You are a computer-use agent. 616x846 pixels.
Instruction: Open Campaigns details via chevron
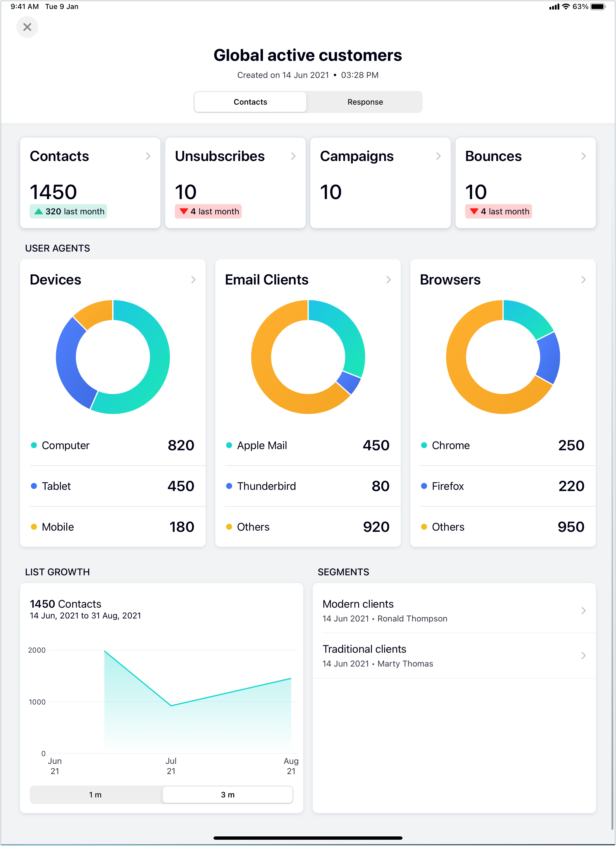click(x=438, y=156)
